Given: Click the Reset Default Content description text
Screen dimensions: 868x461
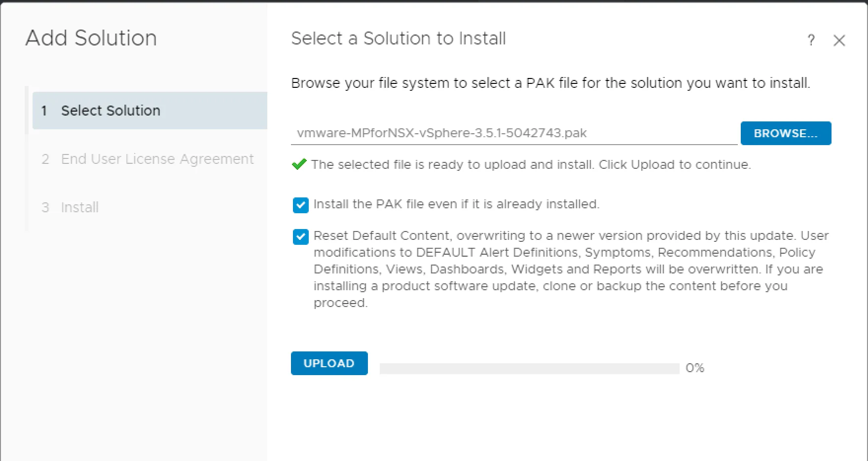Looking at the screenshot, I should click(x=571, y=269).
